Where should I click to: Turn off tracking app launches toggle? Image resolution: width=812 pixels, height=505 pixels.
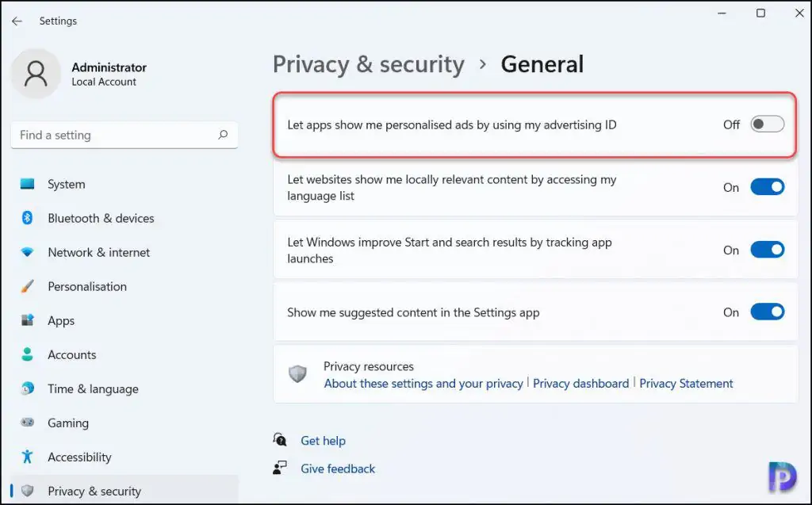pos(768,250)
